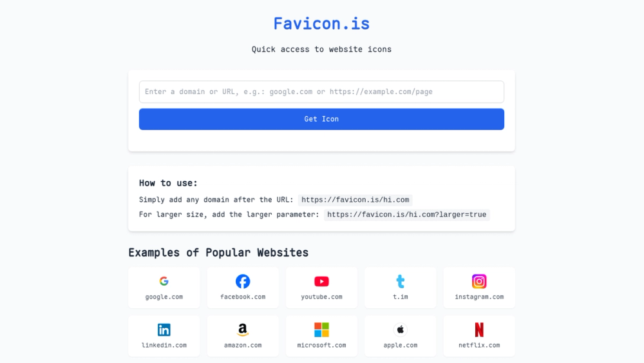
Task: Select the hi.com?larger=true example URL
Action: (x=406, y=215)
